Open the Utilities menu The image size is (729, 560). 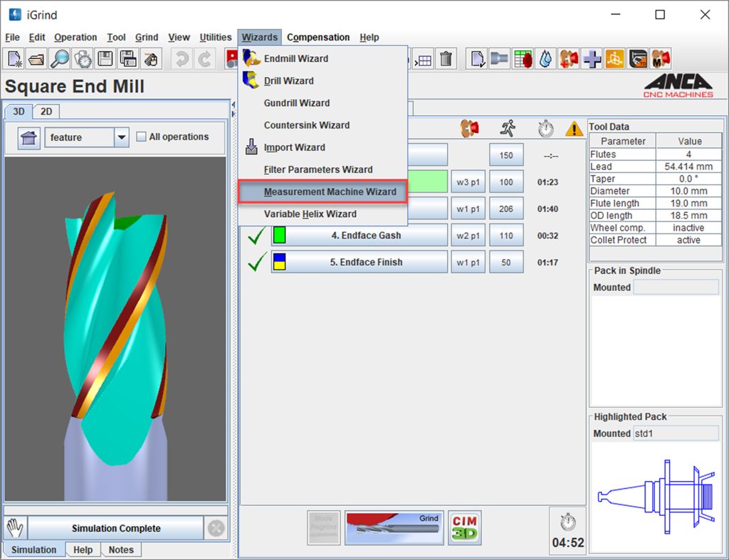[215, 37]
